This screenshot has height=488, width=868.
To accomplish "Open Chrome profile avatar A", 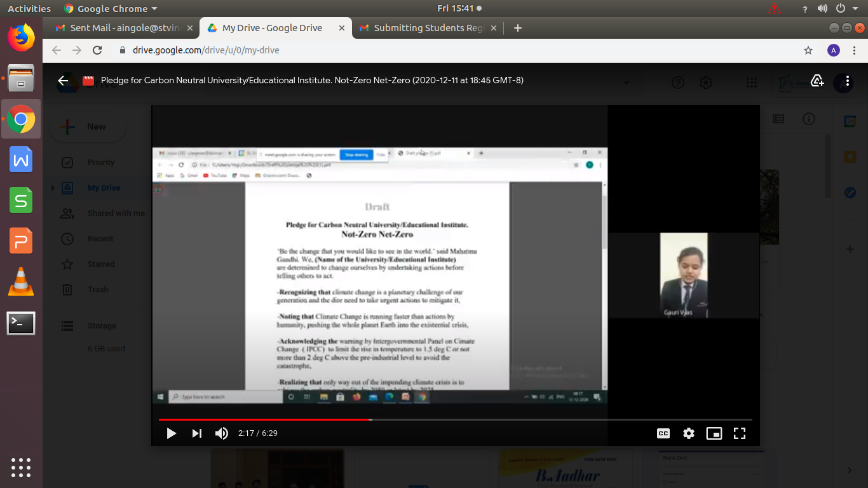I will tap(834, 50).
